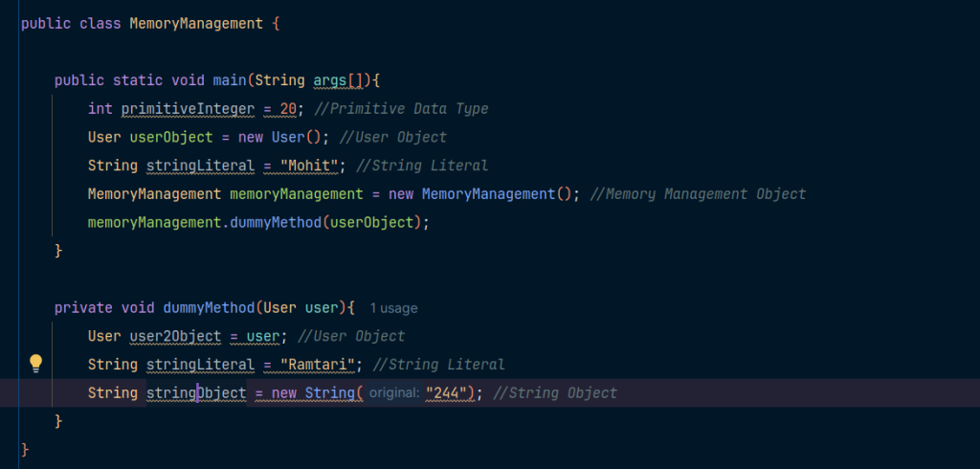The height and width of the screenshot is (469, 980).
Task: Click the user2Object variable name
Action: 176,336
